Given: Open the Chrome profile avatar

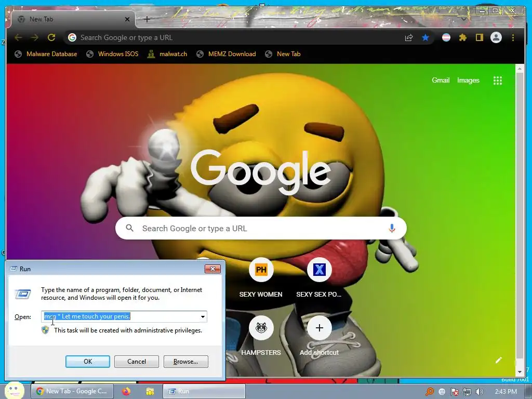Looking at the screenshot, I should click(x=496, y=37).
